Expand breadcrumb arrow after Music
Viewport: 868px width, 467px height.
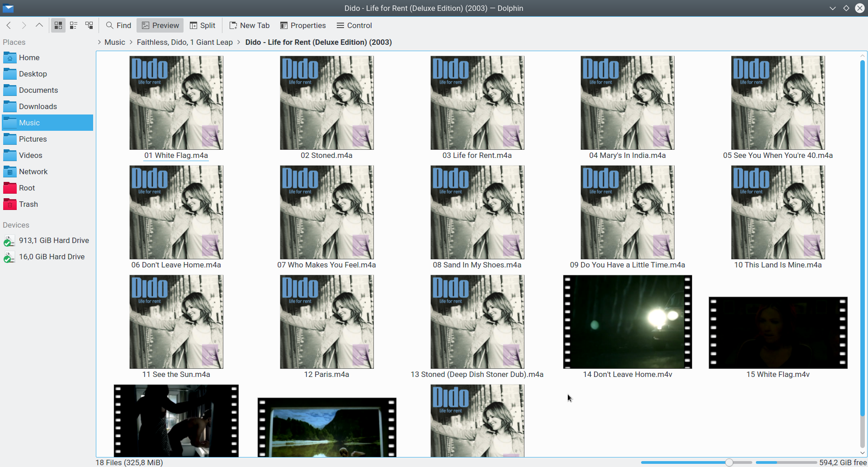[x=131, y=42]
